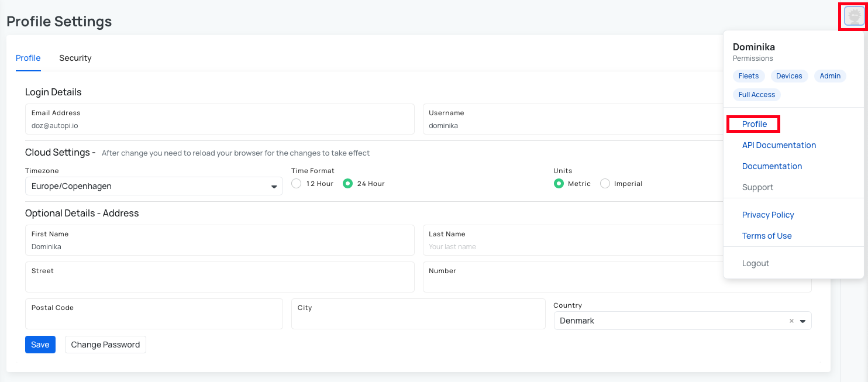
Task: Select Imperial units
Action: (605, 183)
